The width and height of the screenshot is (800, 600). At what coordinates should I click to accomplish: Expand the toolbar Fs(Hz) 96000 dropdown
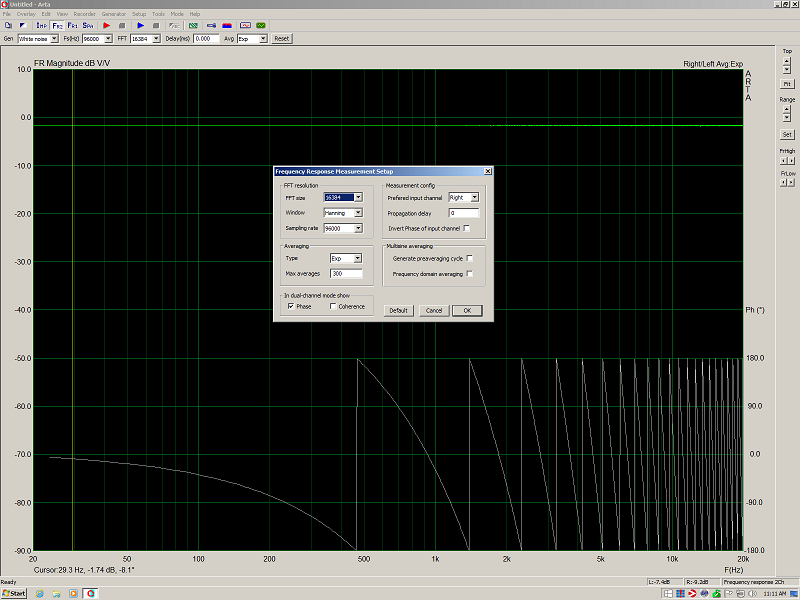[x=108, y=39]
